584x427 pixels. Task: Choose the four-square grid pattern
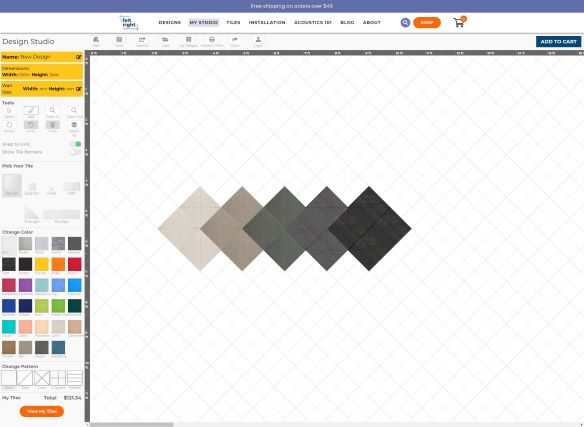pos(58,378)
